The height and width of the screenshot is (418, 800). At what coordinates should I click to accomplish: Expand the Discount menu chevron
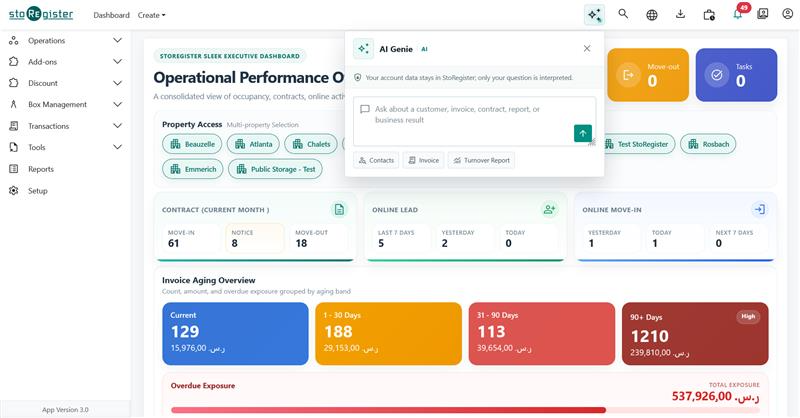[117, 83]
